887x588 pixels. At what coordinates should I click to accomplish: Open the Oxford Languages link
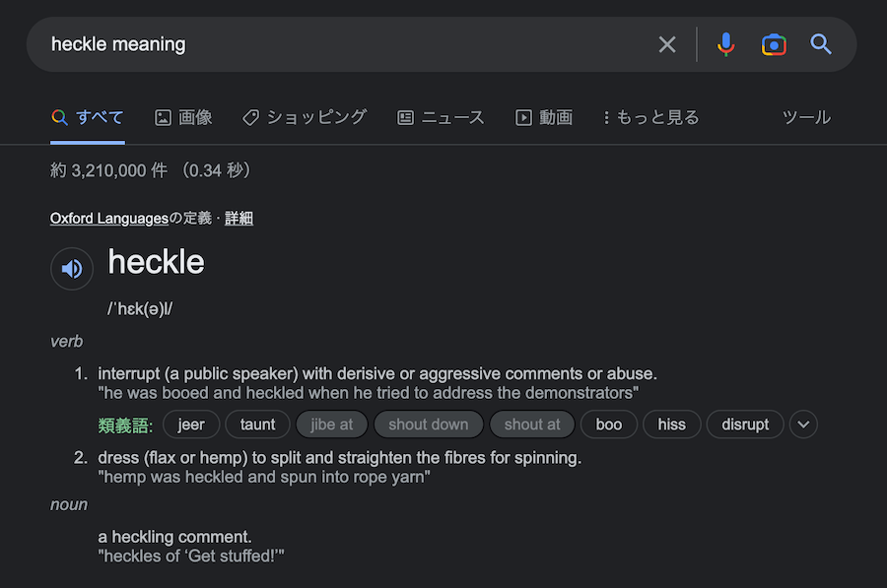(109, 219)
